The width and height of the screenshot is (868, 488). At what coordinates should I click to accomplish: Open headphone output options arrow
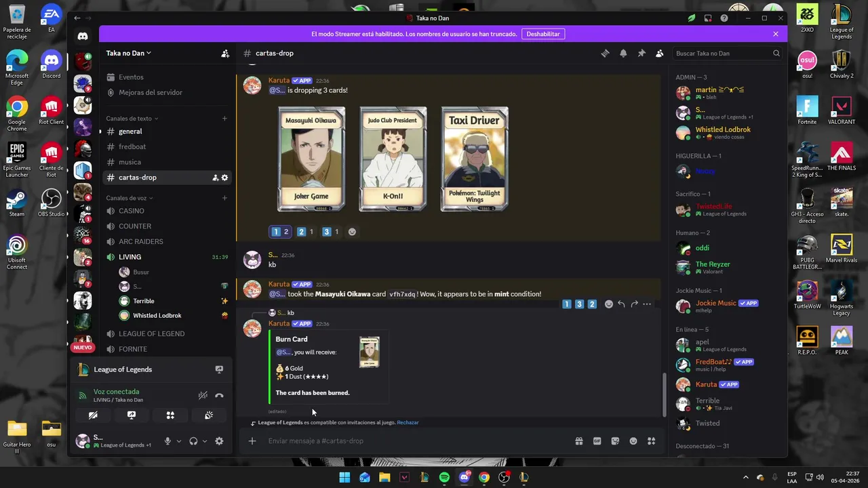pos(204,441)
